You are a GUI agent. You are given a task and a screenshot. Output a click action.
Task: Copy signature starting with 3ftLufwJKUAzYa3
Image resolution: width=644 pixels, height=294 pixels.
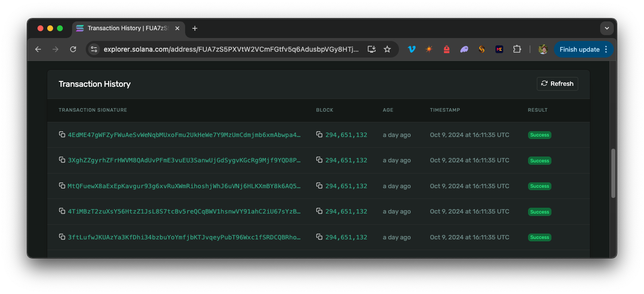[x=62, y=237]
